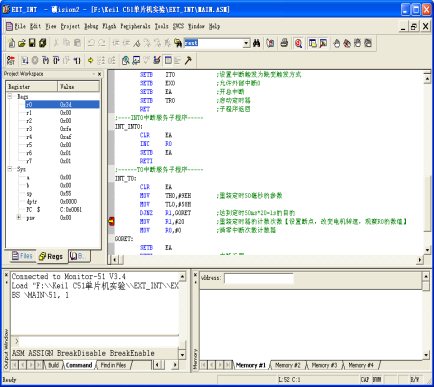Open the find text dropdown arrow
The image size is (434, 387).
coord(246,43)
